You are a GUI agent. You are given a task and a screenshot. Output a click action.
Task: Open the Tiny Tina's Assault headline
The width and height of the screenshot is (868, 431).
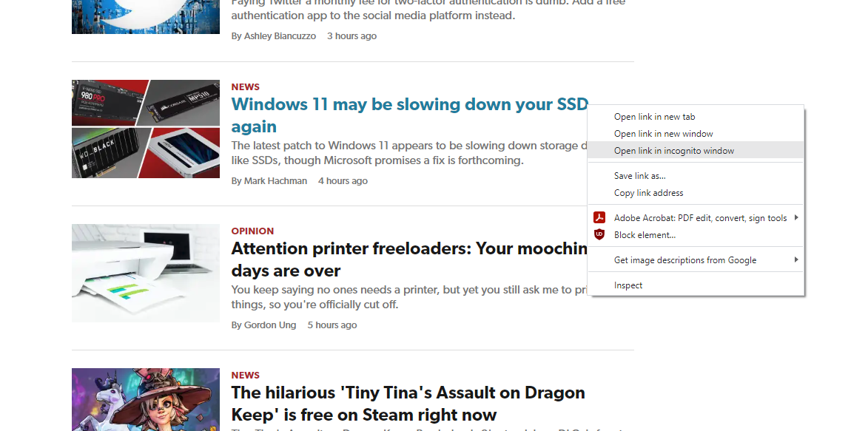[408, 404]
